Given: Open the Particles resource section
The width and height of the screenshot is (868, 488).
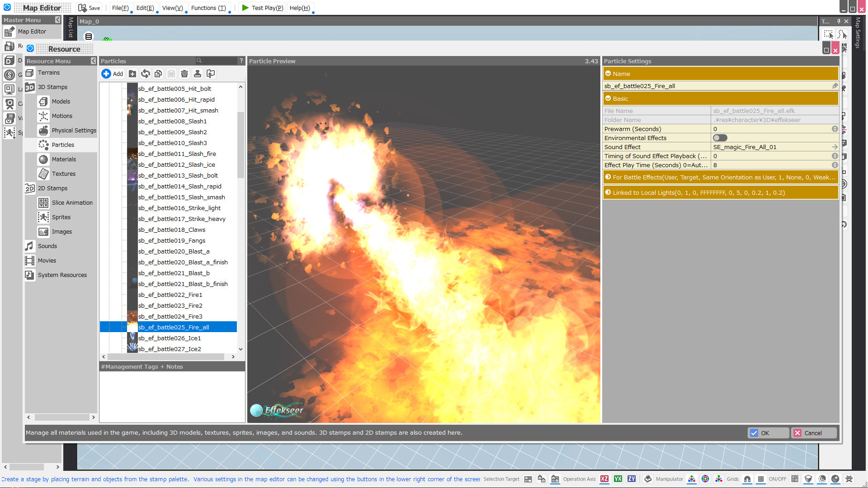Looking at the screenshot, I should 63,145.
